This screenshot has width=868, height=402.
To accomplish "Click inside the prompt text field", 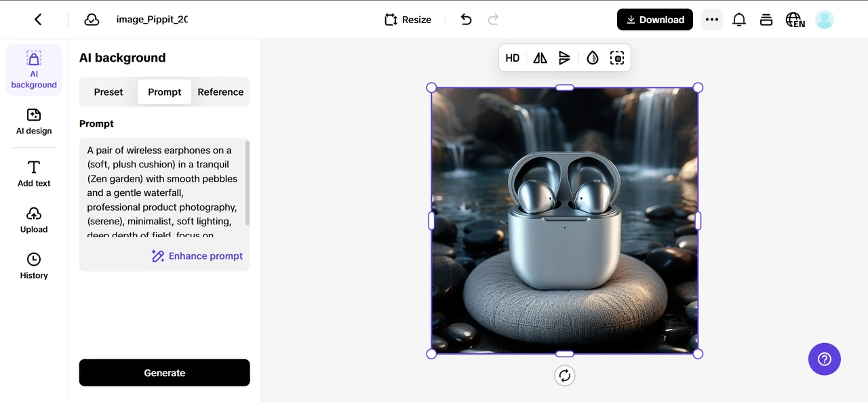I will (163, 193).
